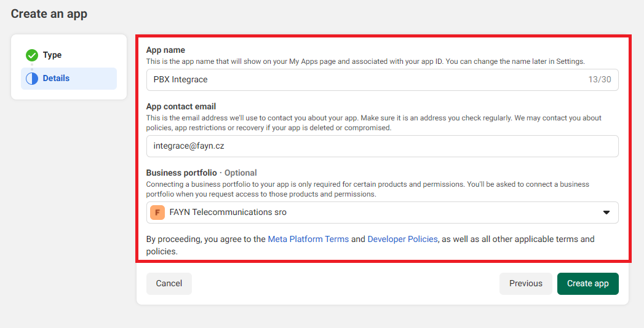Click the green checkmark icon beside Type
Screen dimensions: 644x328
[32, 55]
